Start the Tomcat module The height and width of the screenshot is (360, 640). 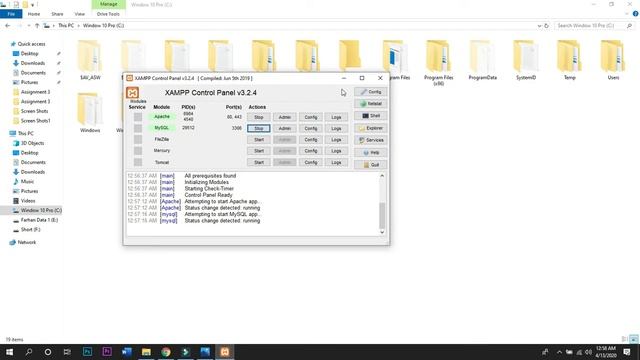coord(258,162)
